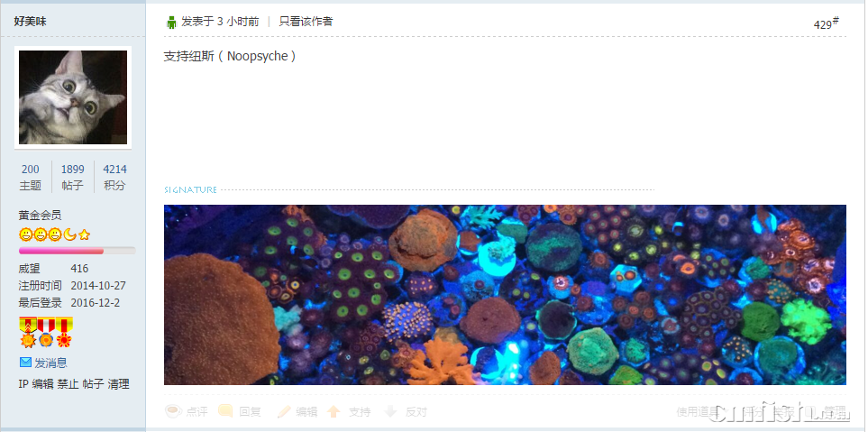868x432 pixels.
Task: Open the 好美味 username profile link
Action: pyautogui.click(x=30, y=22)
